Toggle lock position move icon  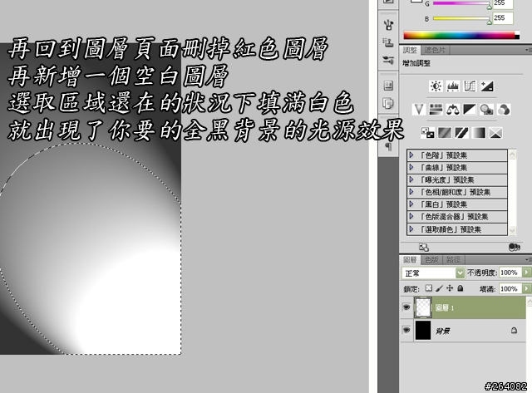pyautogui.click(x=450, y=288)
